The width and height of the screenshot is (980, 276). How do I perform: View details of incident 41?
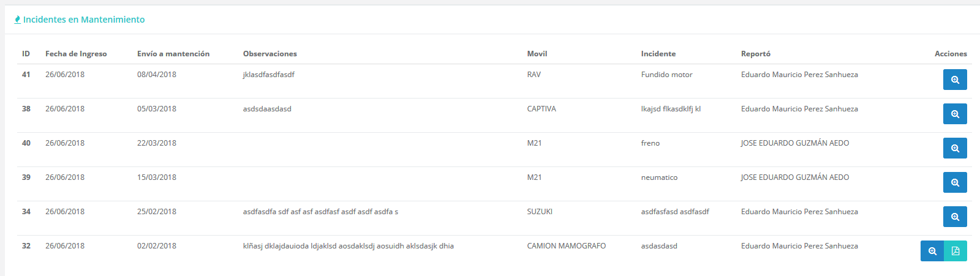pos(955,80)
